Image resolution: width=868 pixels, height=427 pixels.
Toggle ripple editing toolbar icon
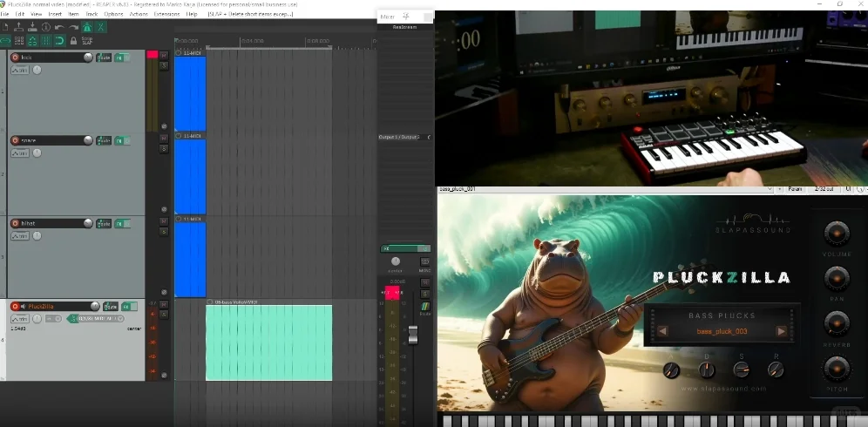click(x=19, y=40)
